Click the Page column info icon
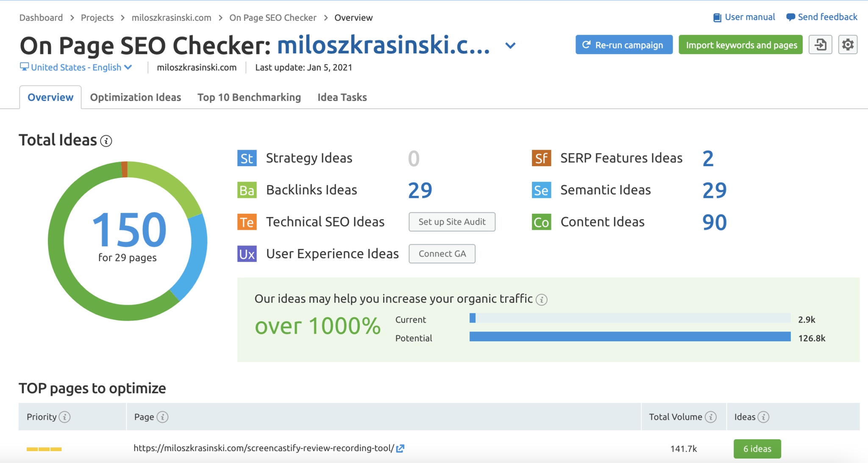868x463 pixels. [x=162, y=417]
